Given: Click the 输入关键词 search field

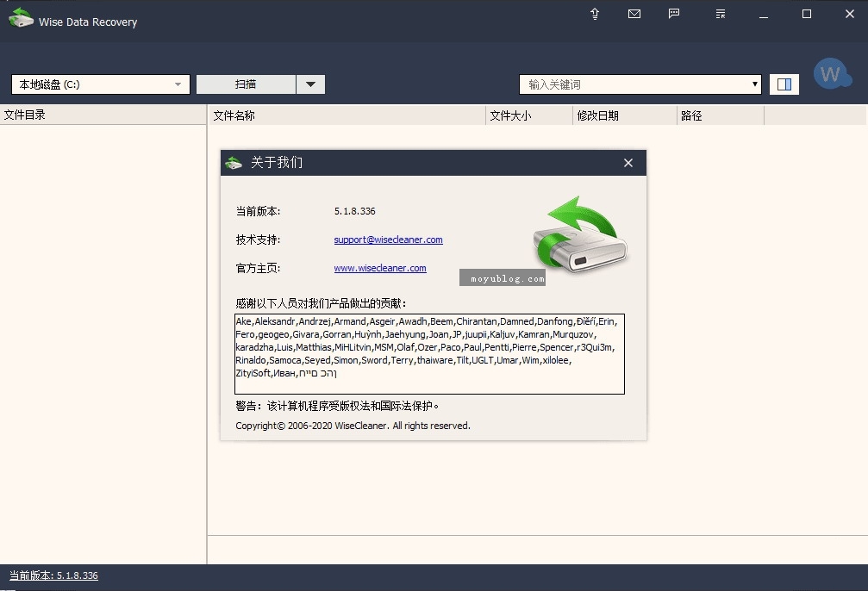Looking at the screenshot, I should (634, 84).
